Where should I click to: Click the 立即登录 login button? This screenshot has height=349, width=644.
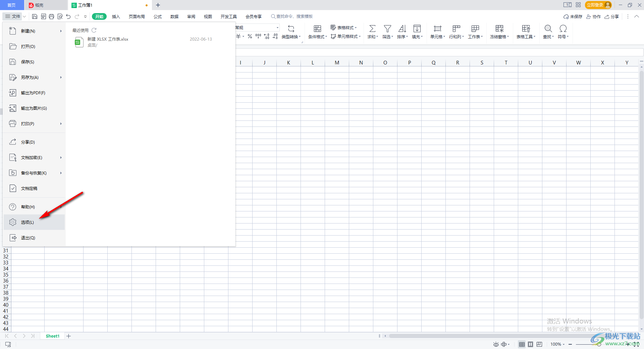(x=598, y=5)
